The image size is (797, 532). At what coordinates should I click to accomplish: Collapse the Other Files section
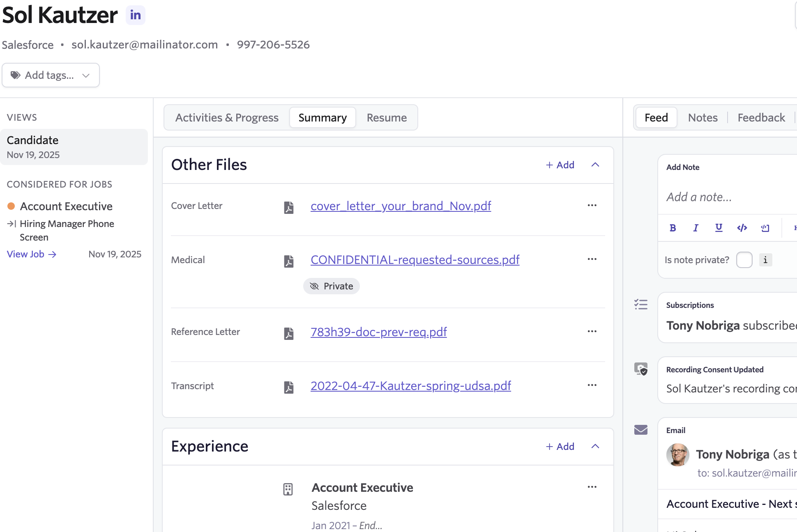click(x=595, y=165)
